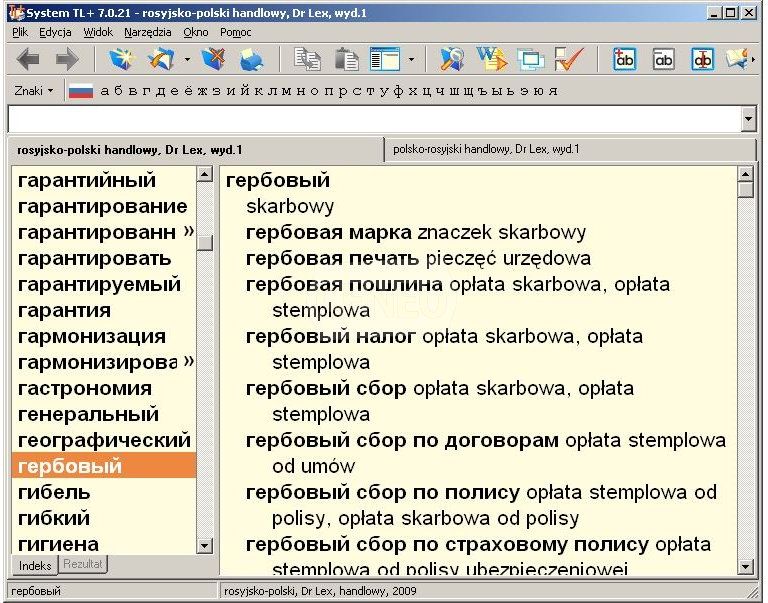Click the paste clipboard icon
Image resolution: width=768 pixels, height=603 pixels.
[x=346, y=60]
